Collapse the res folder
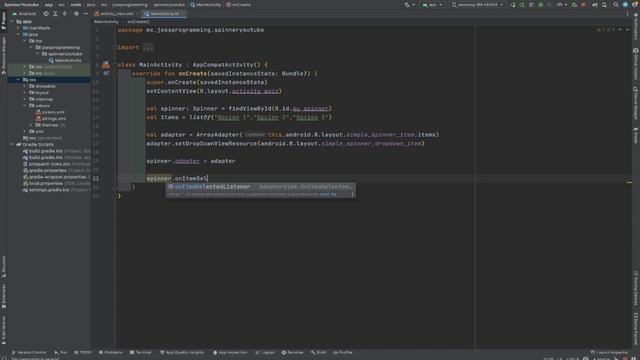 click(x=19, y=80)
